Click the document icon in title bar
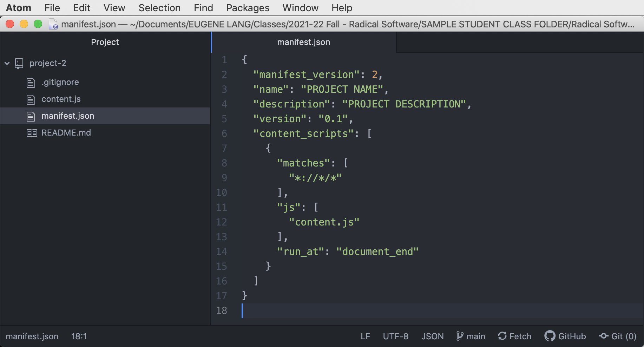The width and height of the screenshot is (644, 347). (x=53, y=24)
